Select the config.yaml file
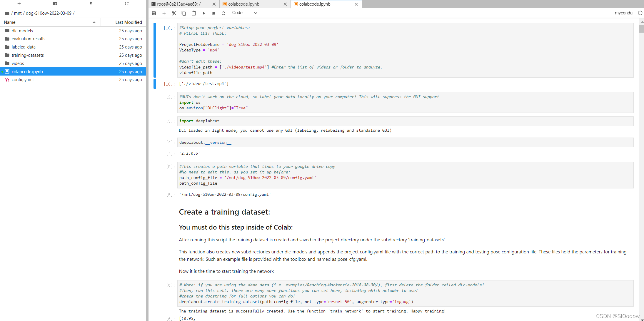Screen dimensions: 644x321 [73, 80]
